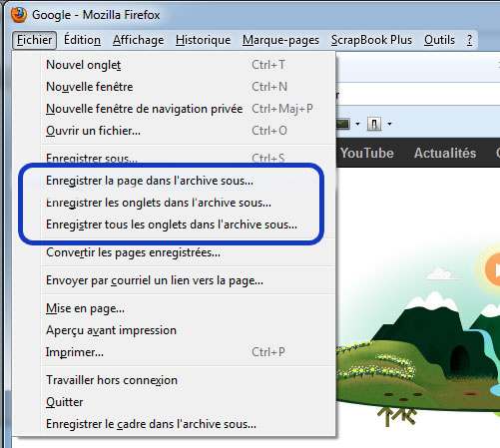500x448 pixels.
Task: Open the arrow beside the green screen icon
Action: pos(357,124)
